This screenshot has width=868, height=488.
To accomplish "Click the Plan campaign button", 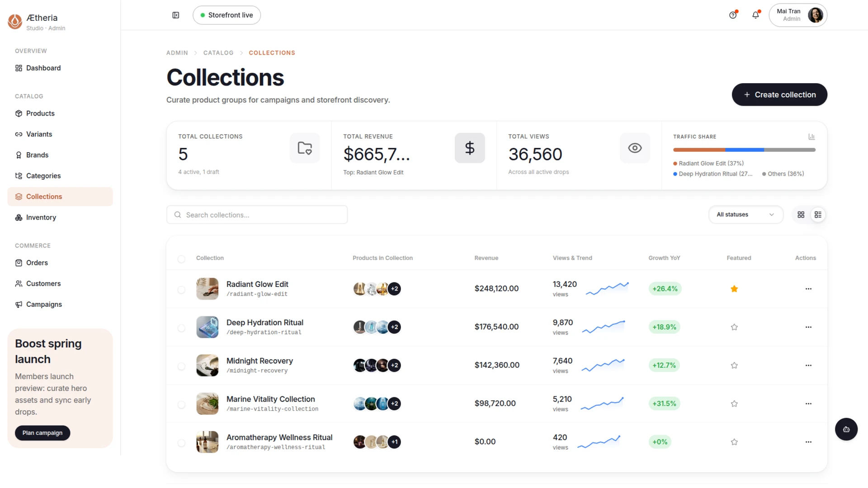I will pyautogui.click(x=42, y=433).
